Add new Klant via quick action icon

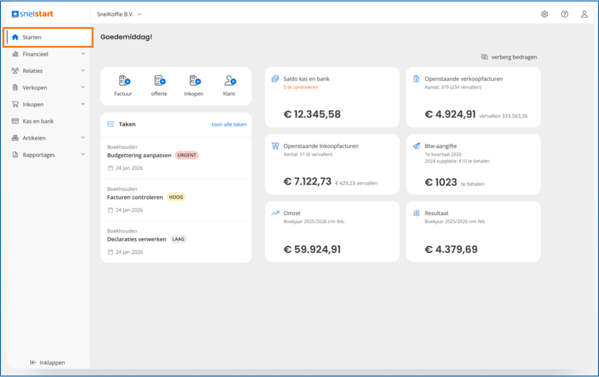click(x=230, y=81)
